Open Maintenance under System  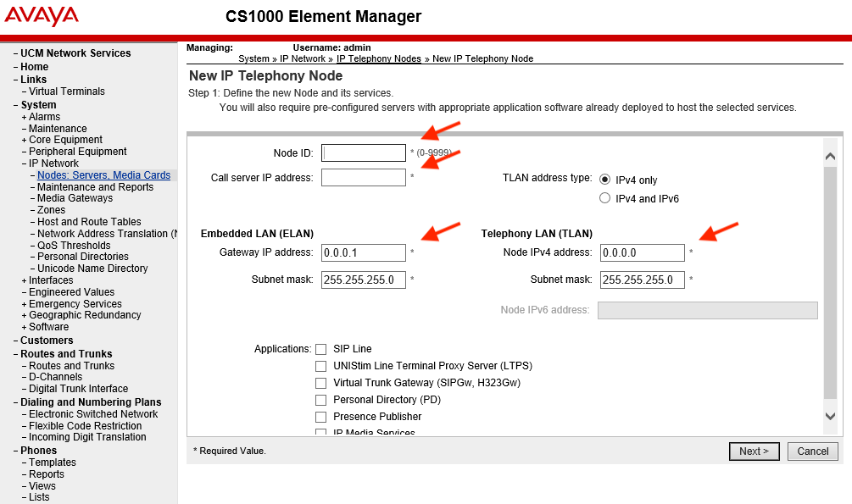coord(58,129)
